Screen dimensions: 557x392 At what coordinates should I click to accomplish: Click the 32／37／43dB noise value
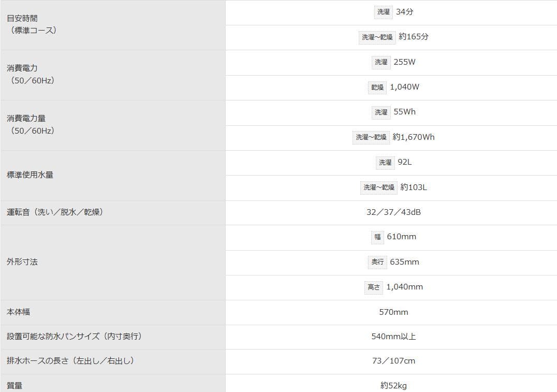[393, 212]
